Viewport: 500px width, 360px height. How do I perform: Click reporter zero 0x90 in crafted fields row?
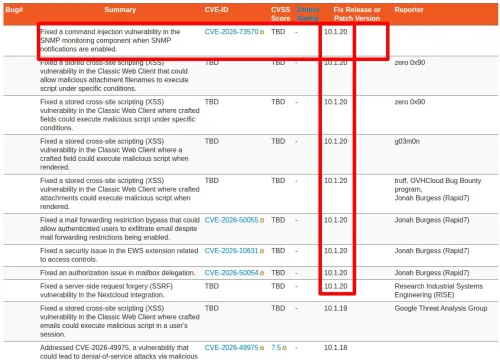point(410,102)
